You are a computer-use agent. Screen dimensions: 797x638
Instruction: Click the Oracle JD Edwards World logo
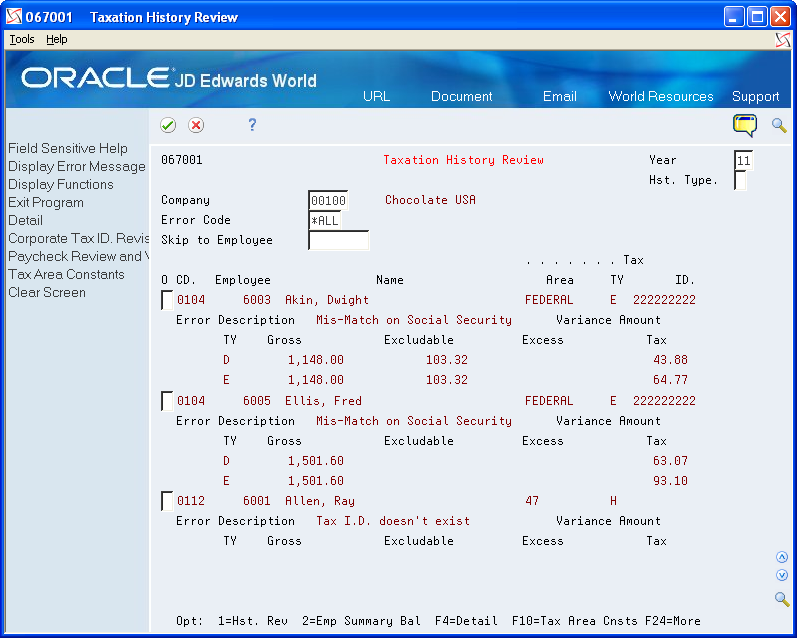coord(169,78)
